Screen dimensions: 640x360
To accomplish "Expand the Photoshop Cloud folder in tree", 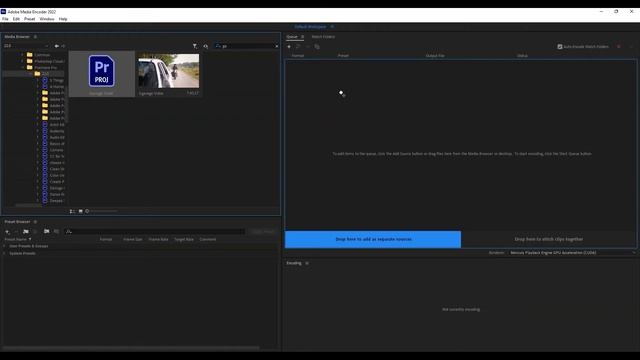I will coord(22,61).
